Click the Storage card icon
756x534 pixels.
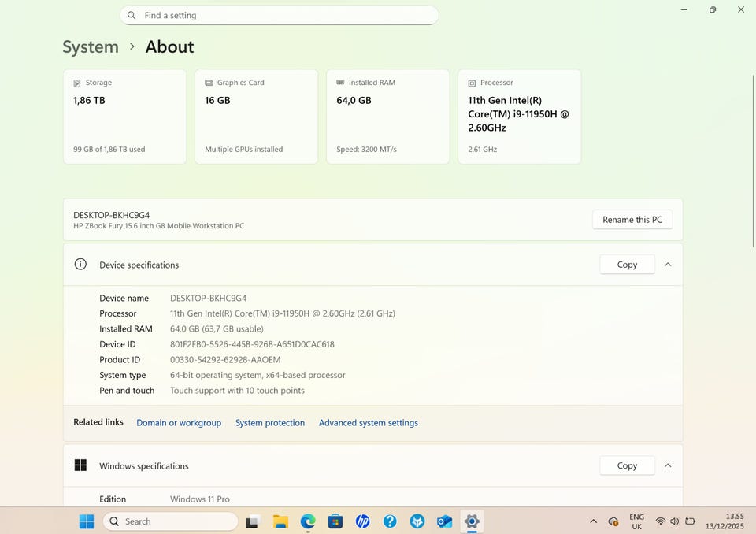point(77,83)
